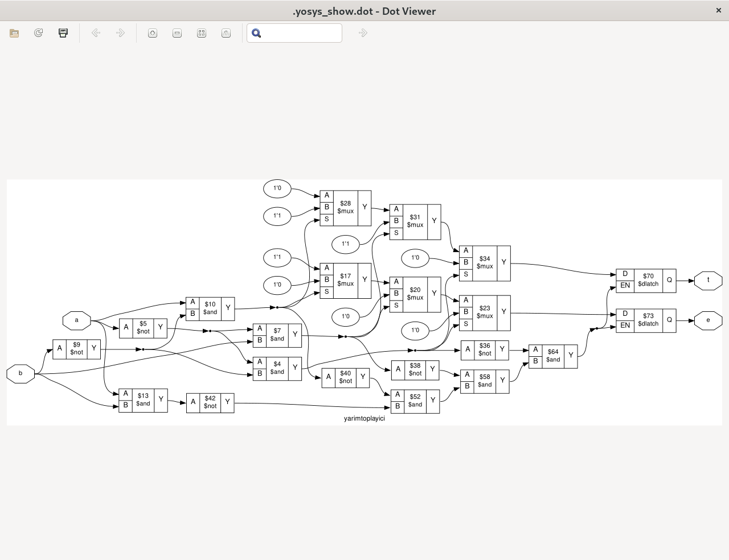Click the $13 $and cell
Image resolution: width=729 pixels, height=560 pixels.
[x=143, y=400]
